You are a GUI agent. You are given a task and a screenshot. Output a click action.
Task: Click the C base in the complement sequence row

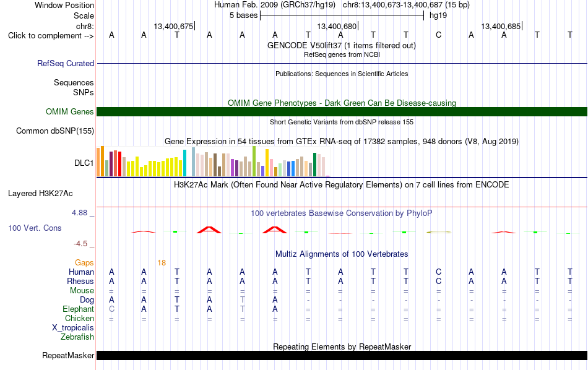pyautogui.click(x=438, y=35)
